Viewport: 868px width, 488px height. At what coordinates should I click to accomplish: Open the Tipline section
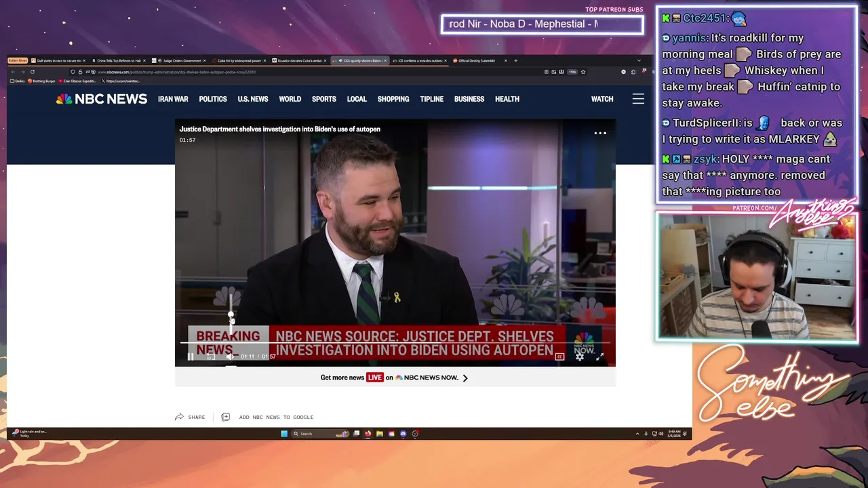(x=432, y=99)
